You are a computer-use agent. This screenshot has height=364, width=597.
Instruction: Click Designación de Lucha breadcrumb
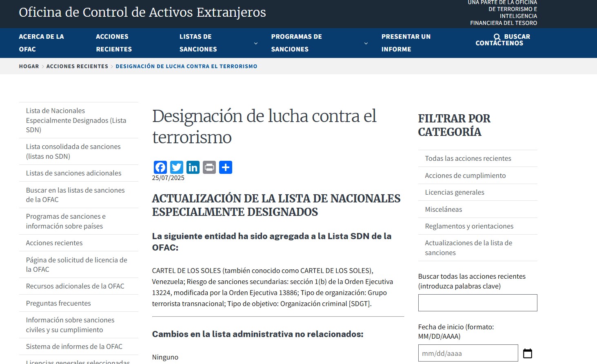[x=186, y=66]
